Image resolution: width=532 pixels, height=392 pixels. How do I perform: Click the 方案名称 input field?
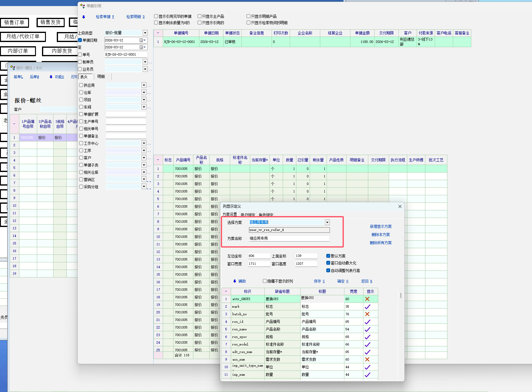289,238
